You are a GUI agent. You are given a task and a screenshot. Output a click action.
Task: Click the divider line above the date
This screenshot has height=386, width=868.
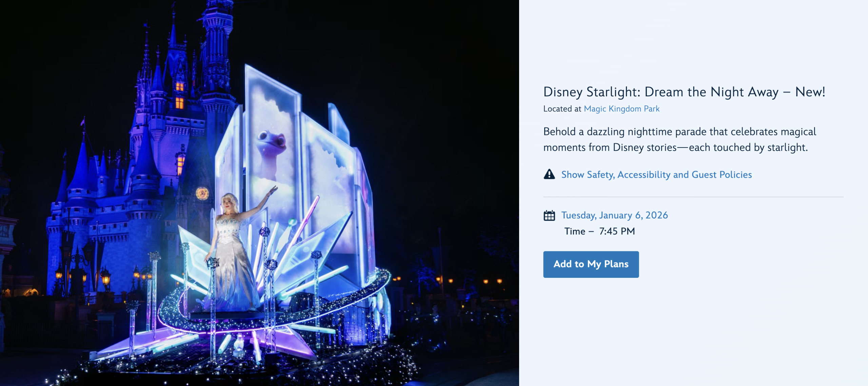pyautogui.click(x=693, y=197)
